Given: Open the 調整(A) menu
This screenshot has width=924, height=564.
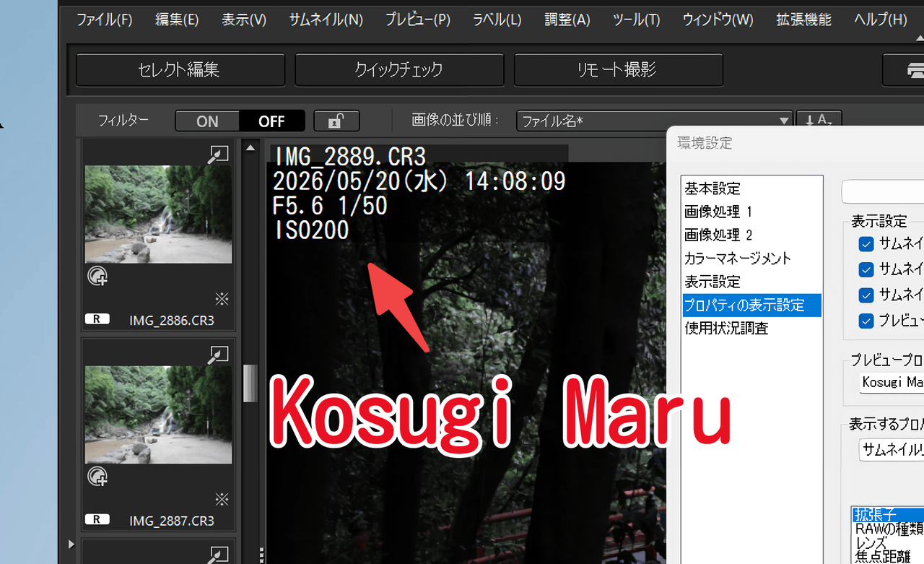Looking at the screenshot, I should pos(567,19).
